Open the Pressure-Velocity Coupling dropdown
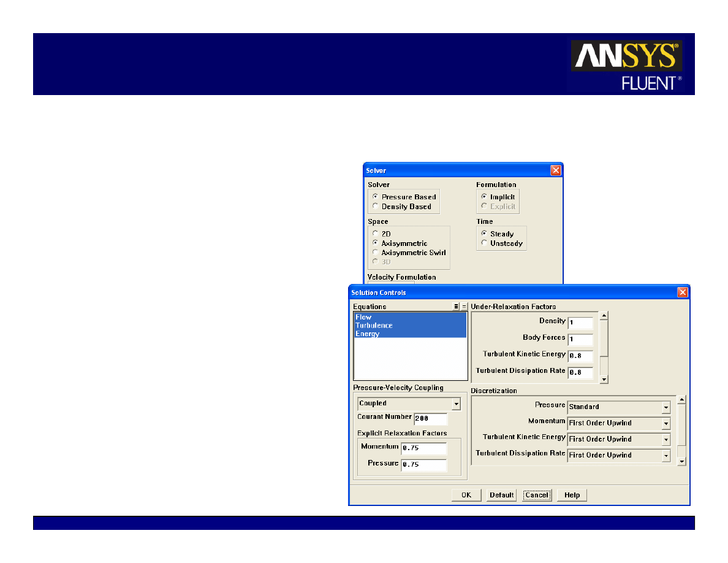Screen dimensions: 728x563 [x=455, y=404]
